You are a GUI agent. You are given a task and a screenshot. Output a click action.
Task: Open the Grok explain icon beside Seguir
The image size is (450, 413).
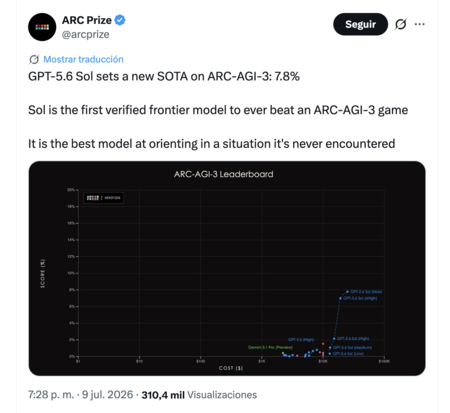coord(400,24)
